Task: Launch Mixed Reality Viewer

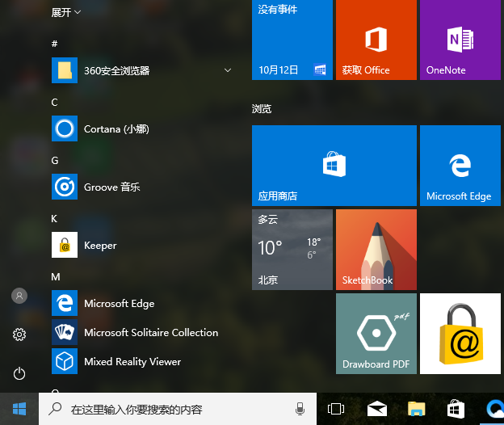Action: (132, 362)
